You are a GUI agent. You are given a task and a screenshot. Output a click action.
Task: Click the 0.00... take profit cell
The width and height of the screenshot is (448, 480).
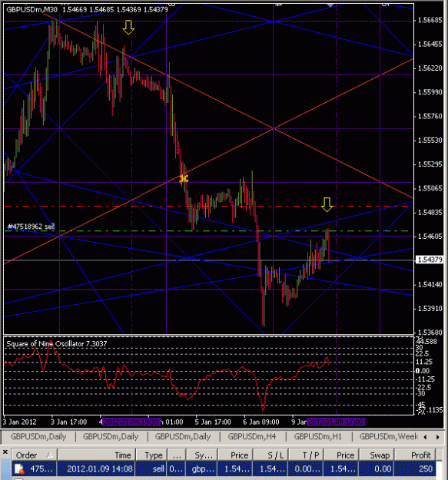point(307,468)
